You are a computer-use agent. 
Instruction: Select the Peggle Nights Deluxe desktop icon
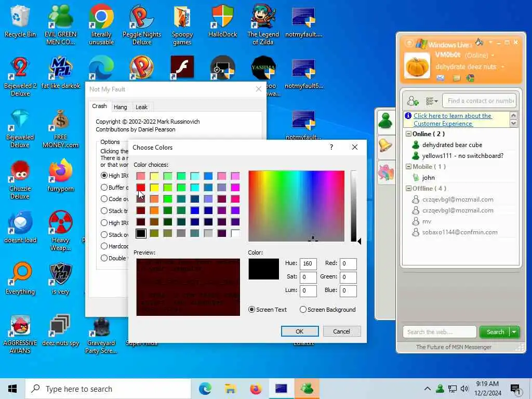pyautogui.click(x=141, y=24)
